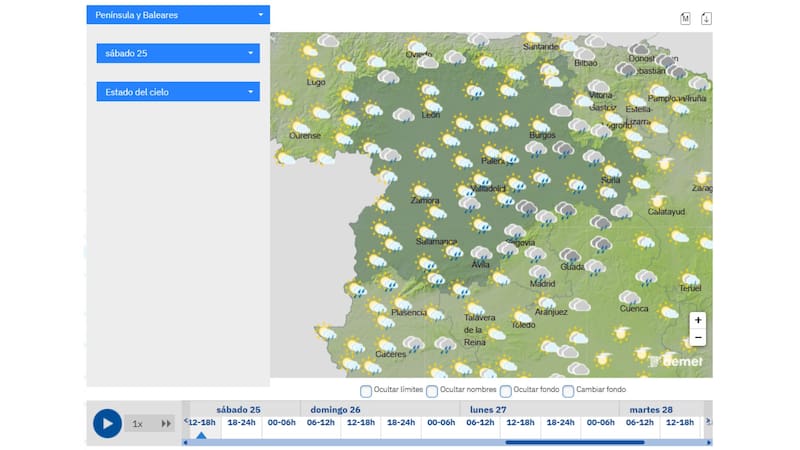The height and width of the screenshot is (450, 800).
Task: Click the León label on the map
Action: pyautogui.click(x=431, y=115)
